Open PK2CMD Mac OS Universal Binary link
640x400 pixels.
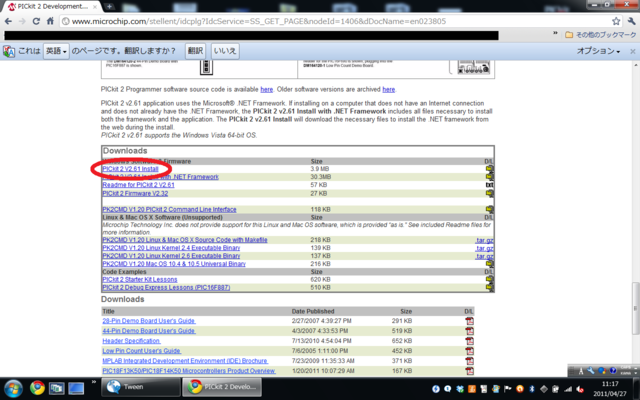click(174, 264)
